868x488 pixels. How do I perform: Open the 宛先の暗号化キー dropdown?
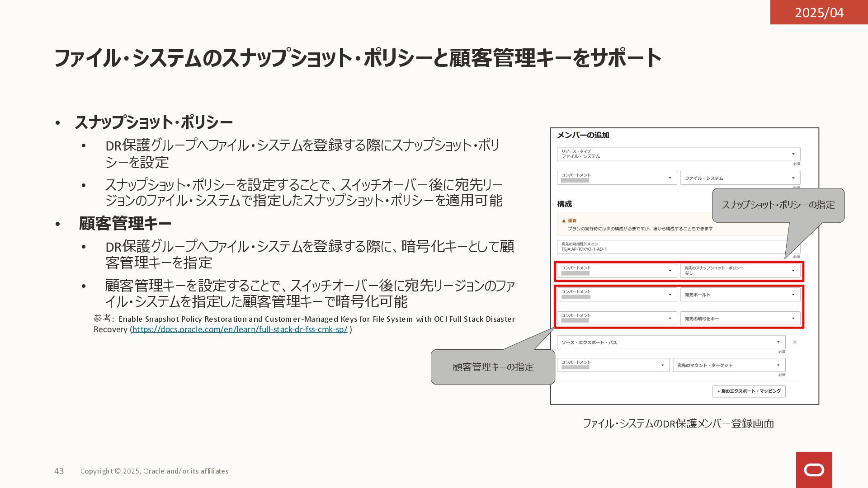(740, 319)
